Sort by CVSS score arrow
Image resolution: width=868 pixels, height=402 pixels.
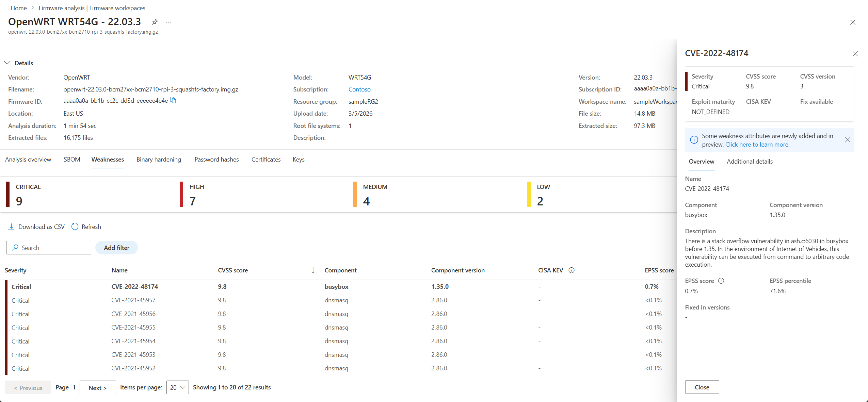[x=313, y=270]
